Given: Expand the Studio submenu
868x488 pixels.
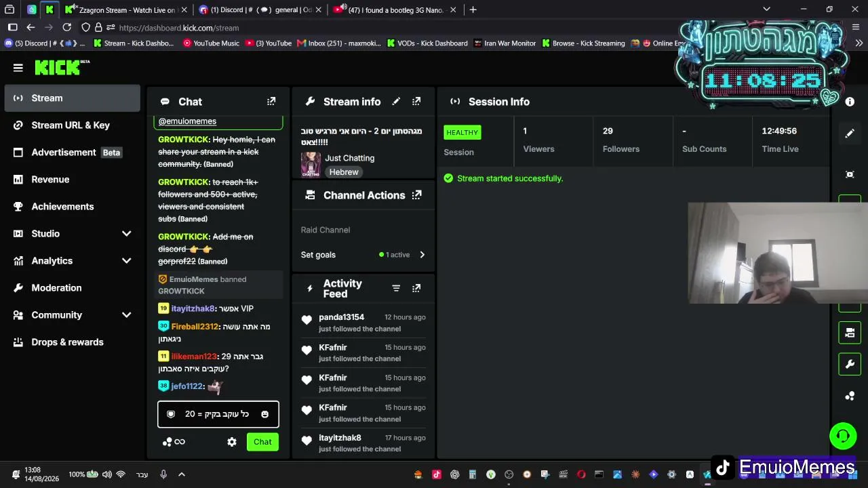Looking at the screenshot, I should pyautogui.click(x=126, y=234).
